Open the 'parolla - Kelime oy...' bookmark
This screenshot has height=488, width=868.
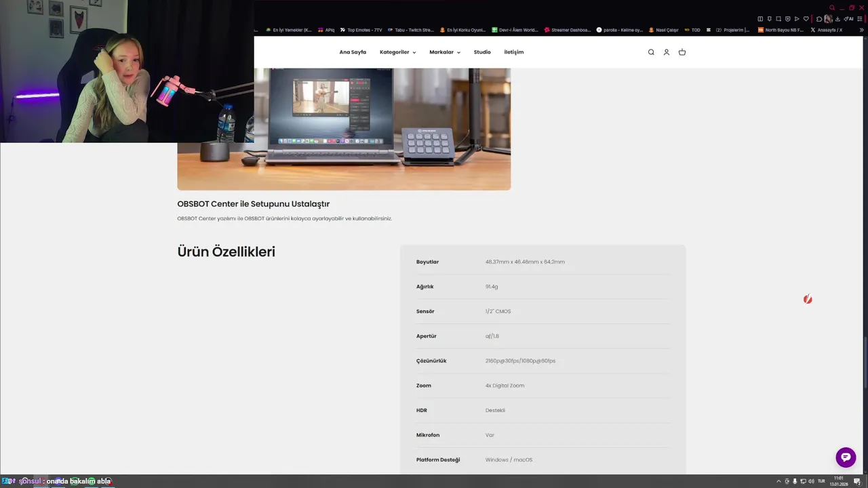[619, 30]
